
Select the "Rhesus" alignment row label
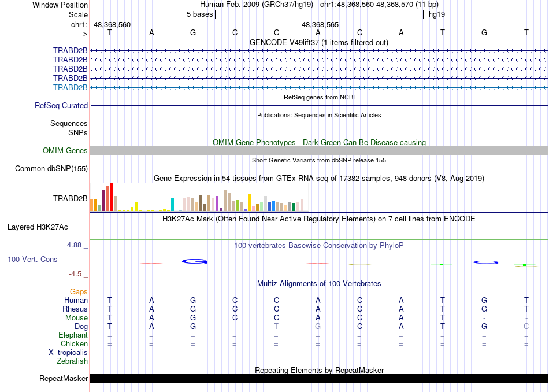click(75, 309)
